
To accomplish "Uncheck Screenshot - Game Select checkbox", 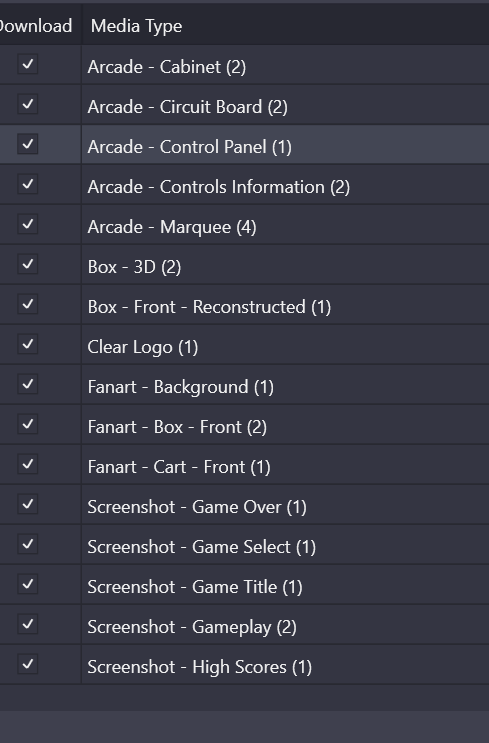I will (x=28, y=544).
